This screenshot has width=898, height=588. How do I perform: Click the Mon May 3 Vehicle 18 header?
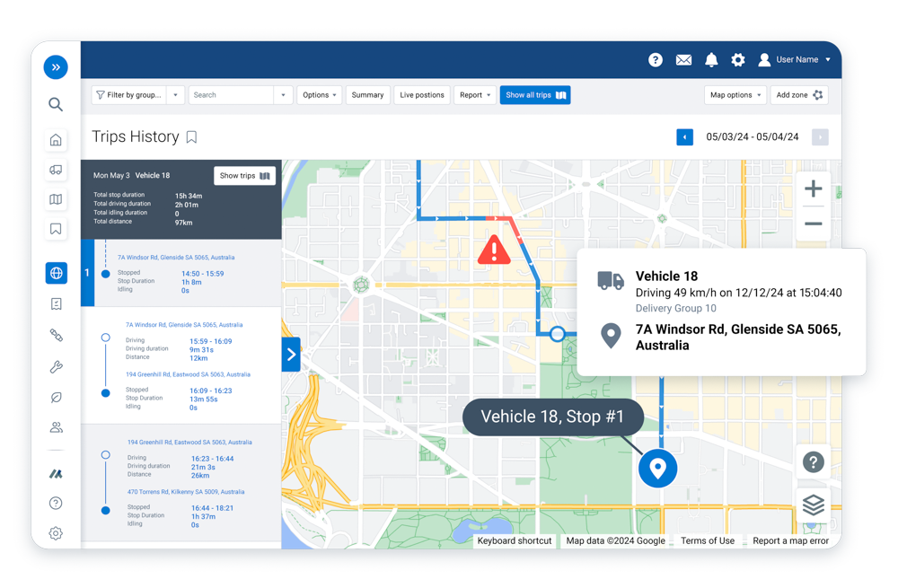pyautogui.click(x=132, y=176)
